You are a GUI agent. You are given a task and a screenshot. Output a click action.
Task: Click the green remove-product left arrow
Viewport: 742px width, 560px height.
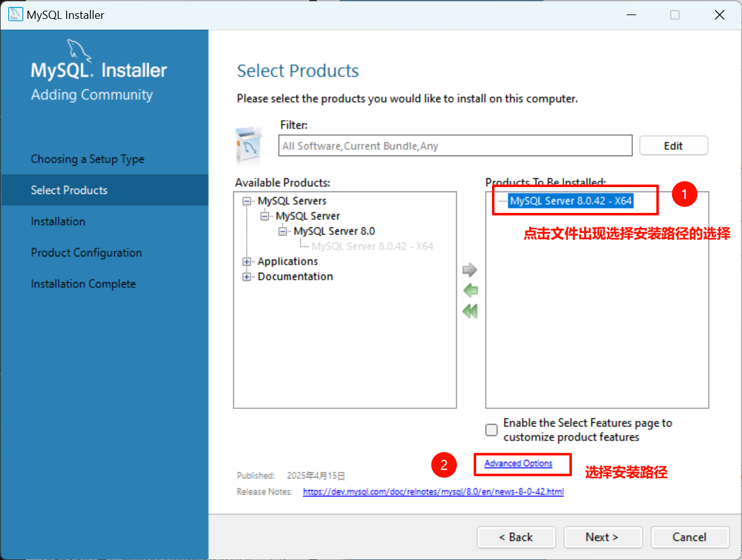471,290
